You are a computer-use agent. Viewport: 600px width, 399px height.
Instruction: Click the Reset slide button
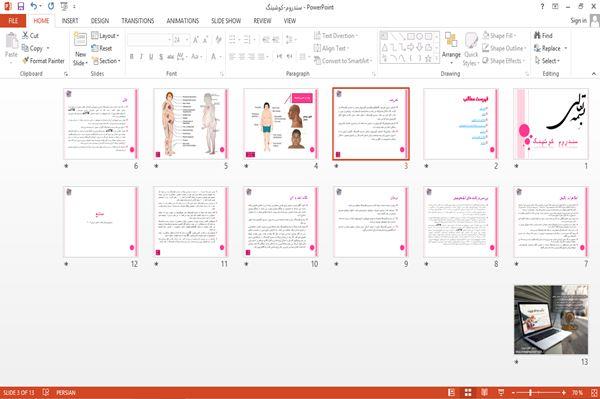[102, 48]
